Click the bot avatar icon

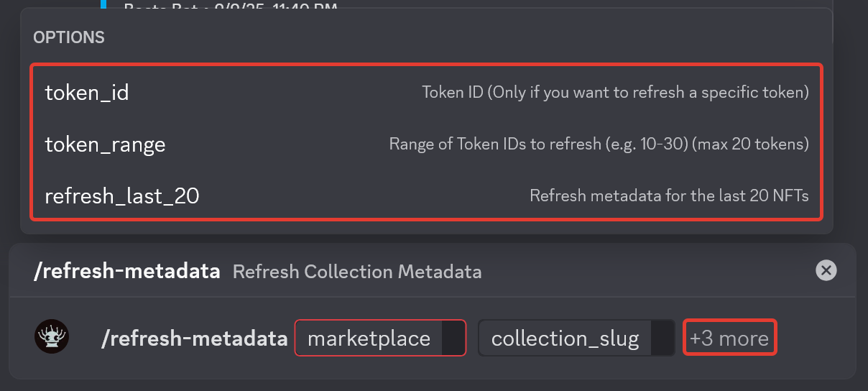click(x=52, y=337)
